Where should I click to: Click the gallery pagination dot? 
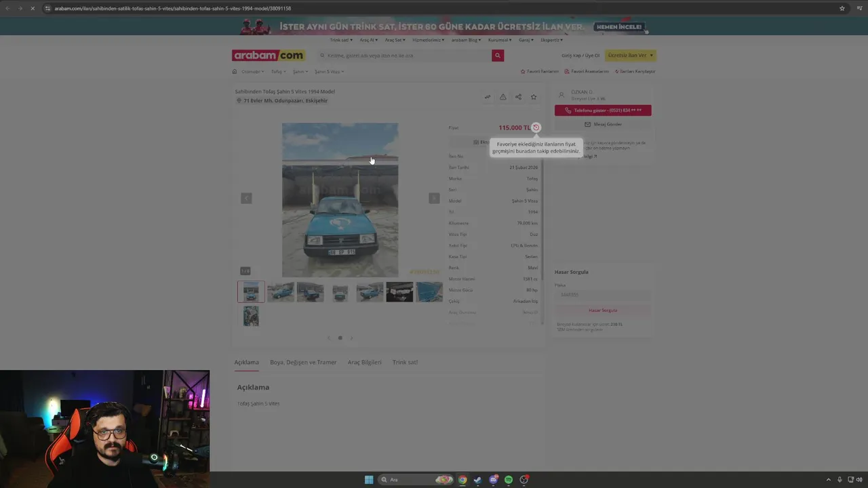(x=340, y=338)
